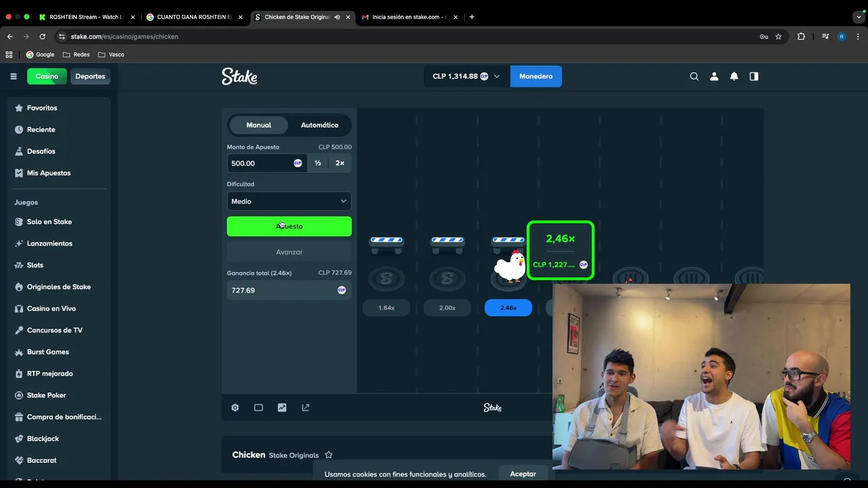Click the Ganancia total 727.69 field

(x=289, y=290)
